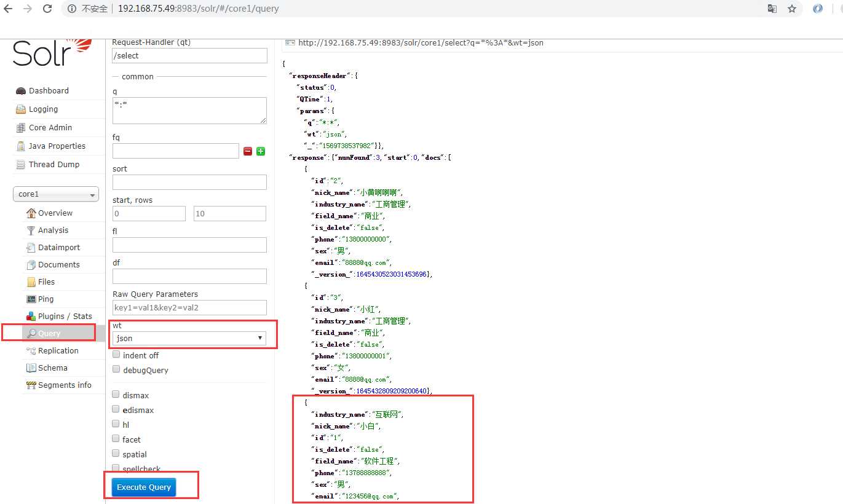The image size is (843, 504).
Task: Click the Analysis funnel icon
Action: [x=31, y=230]
